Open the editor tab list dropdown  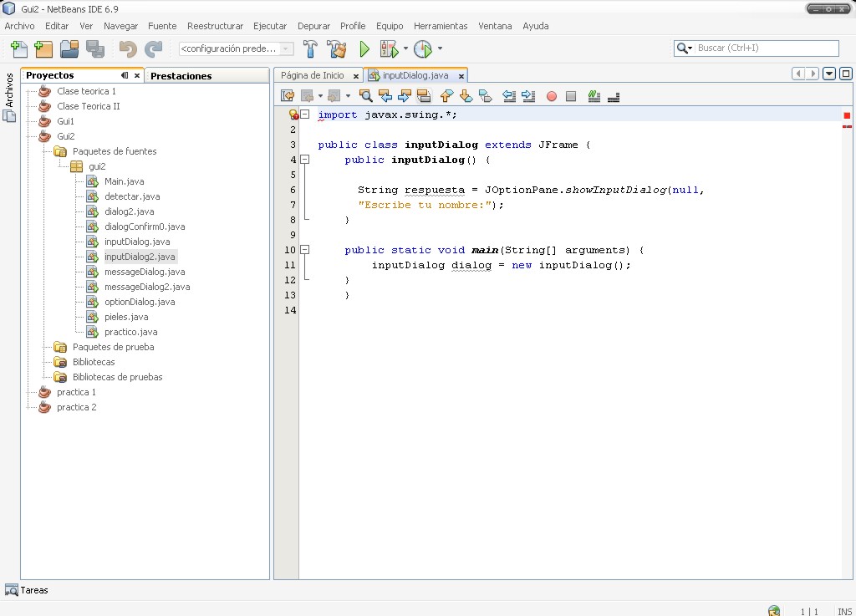point(828,74)
